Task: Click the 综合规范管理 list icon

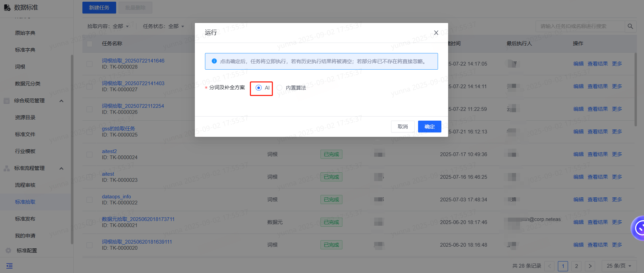Action: coord(6,101)
